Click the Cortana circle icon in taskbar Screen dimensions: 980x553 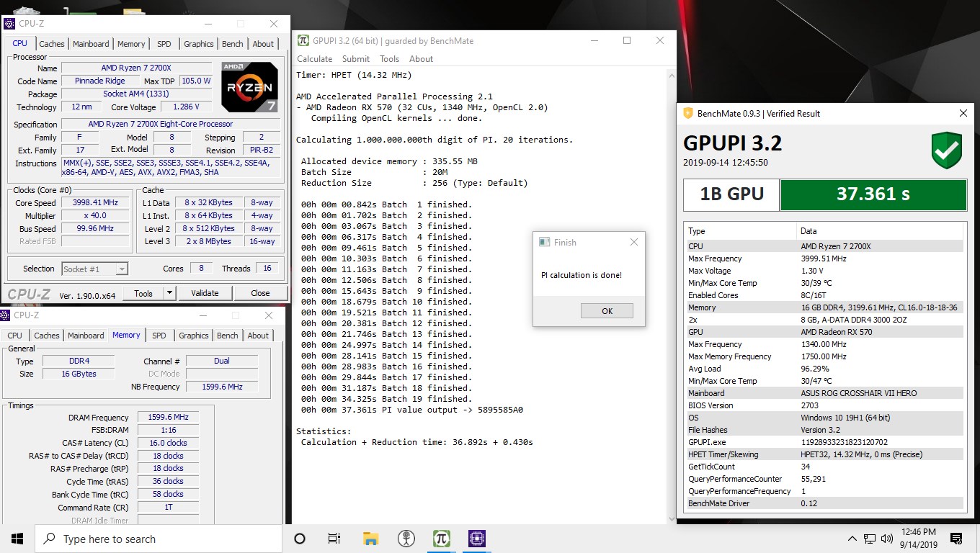(x=300, y=539)
